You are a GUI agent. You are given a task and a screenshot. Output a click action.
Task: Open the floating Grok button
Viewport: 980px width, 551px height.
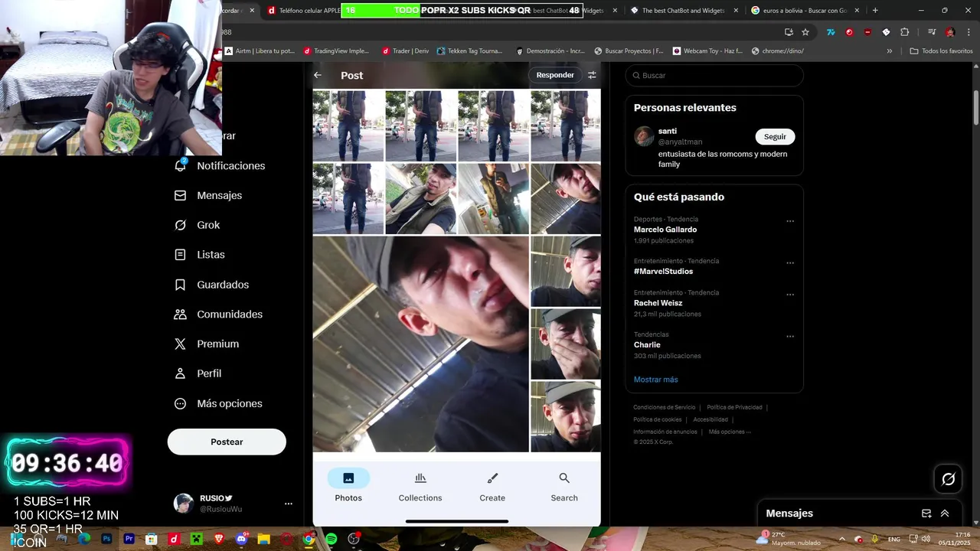(949, 479)
